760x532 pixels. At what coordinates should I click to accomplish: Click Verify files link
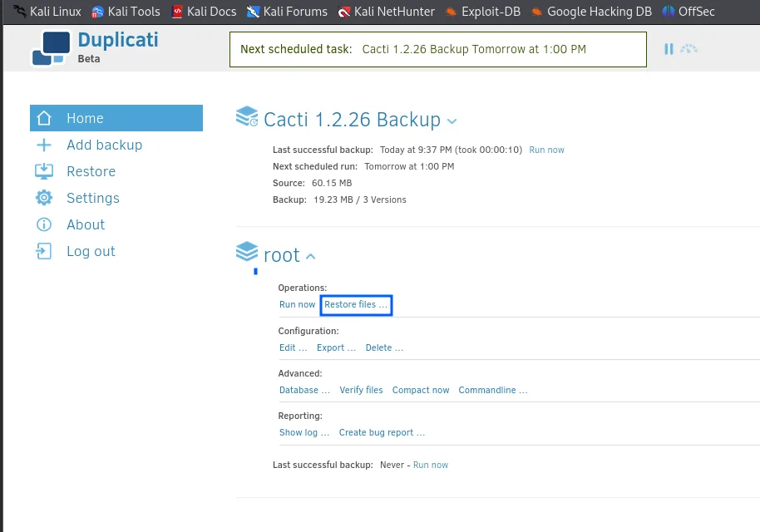pyautogui.click(x=361, y=391)
